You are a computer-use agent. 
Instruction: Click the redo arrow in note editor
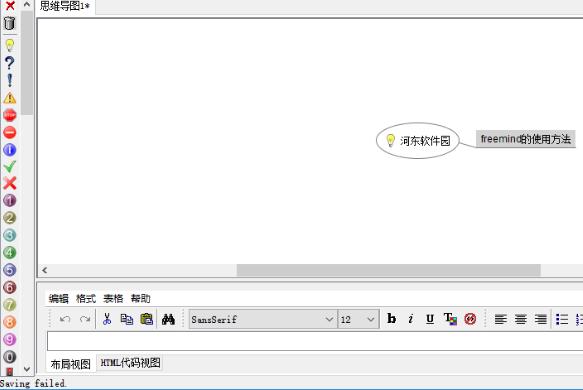85,319
